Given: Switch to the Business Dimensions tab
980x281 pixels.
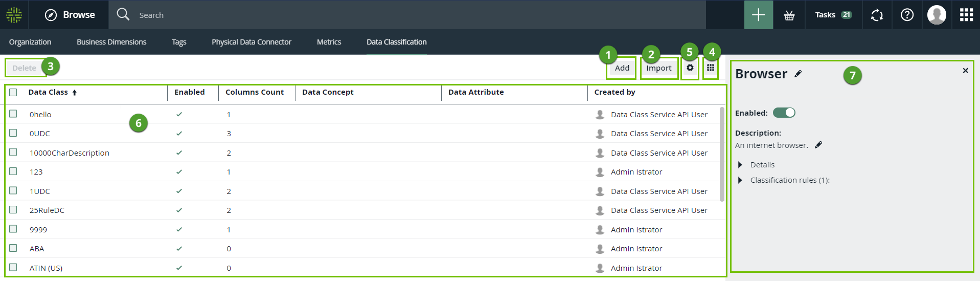Looking at the screenshot, I should 111,42.
